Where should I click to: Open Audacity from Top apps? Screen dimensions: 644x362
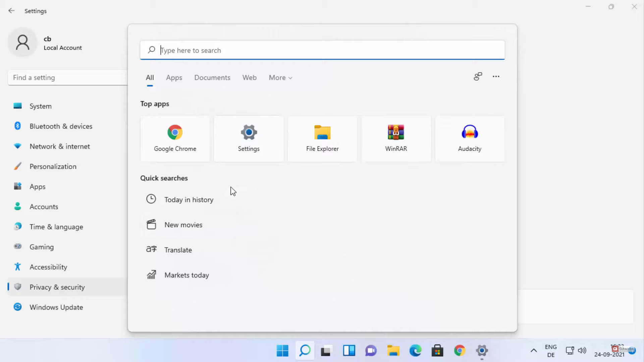470,138
